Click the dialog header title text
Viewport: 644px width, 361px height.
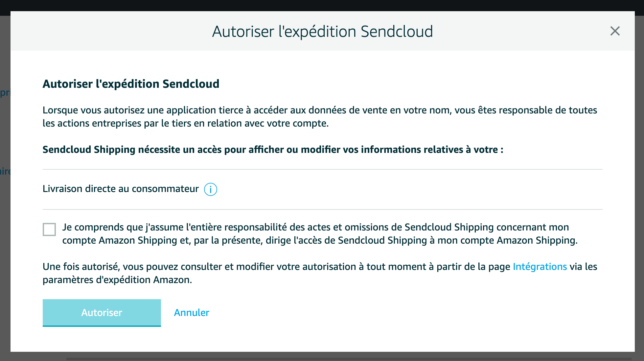click(322, 32)
